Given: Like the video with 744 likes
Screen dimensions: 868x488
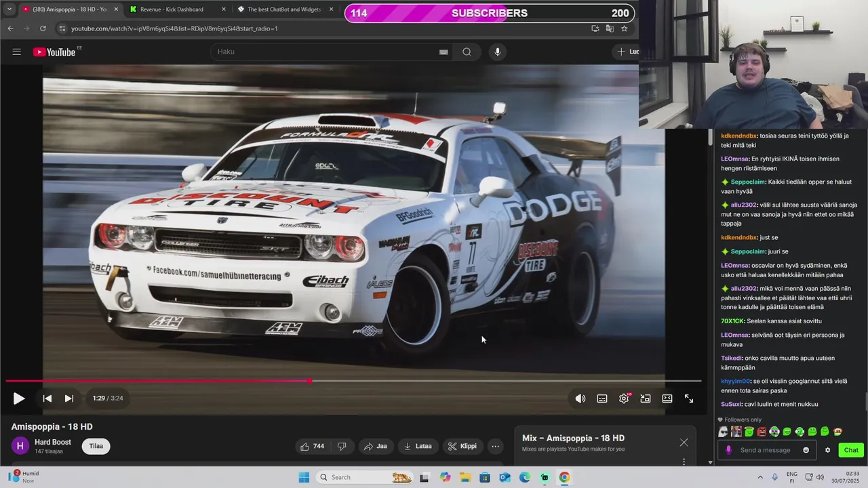Looking at the screenshot, I should [313, 446].
